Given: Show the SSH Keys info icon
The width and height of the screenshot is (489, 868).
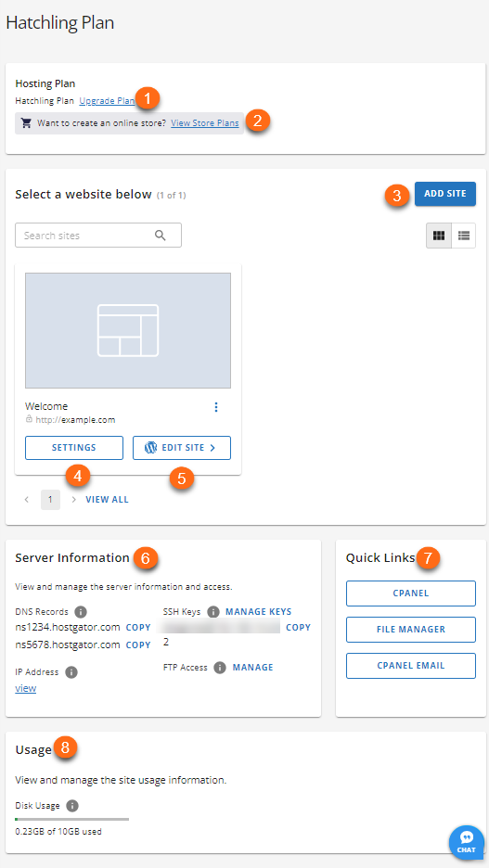Looking at the screenshot, I should [x=212, y=612].
